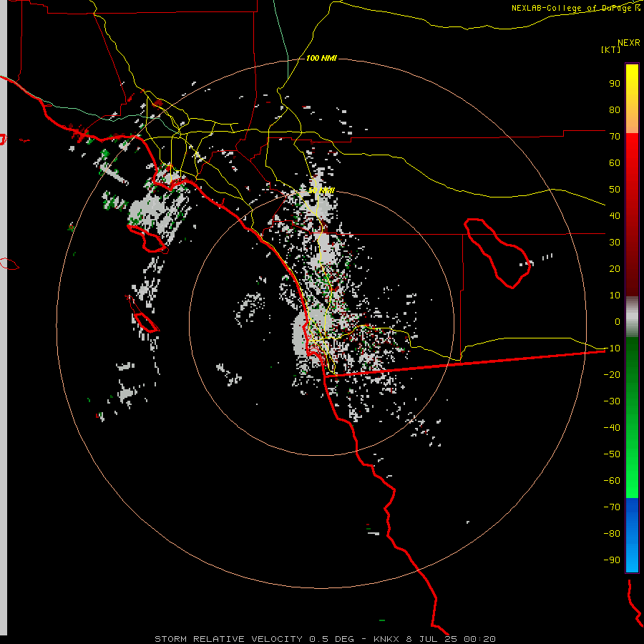Pick the red outbound segment of color bar
644x644 pixels.
pos(632,215)
